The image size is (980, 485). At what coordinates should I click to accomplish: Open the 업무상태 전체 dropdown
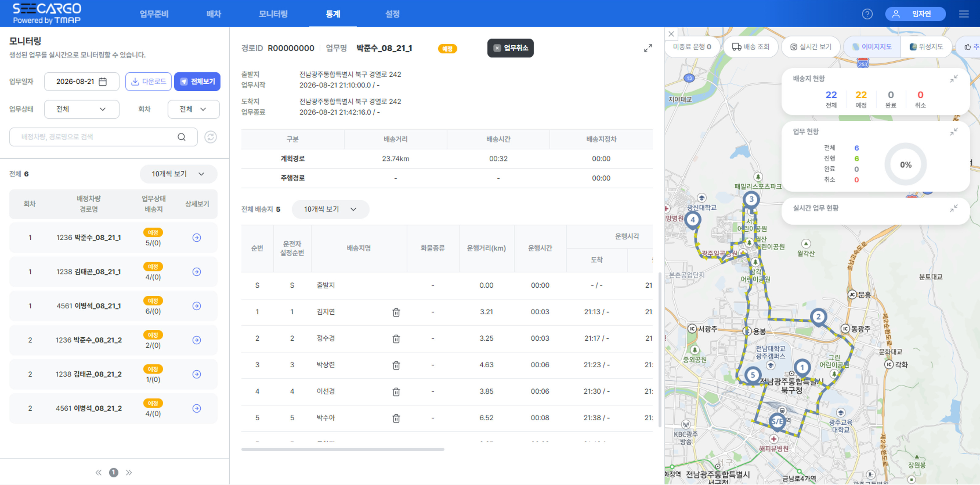pyautogui.click(x=81, y=109)
